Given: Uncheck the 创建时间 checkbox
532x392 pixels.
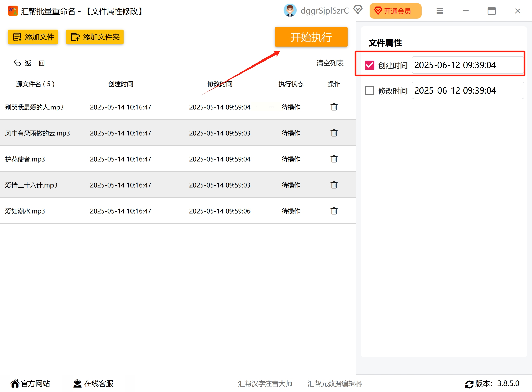Looking at the screenshot, I should pyautogui.click(x=369, y=65).
